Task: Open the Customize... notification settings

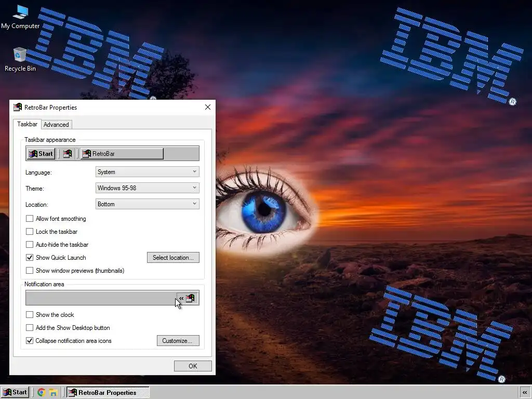Action: 178,341
